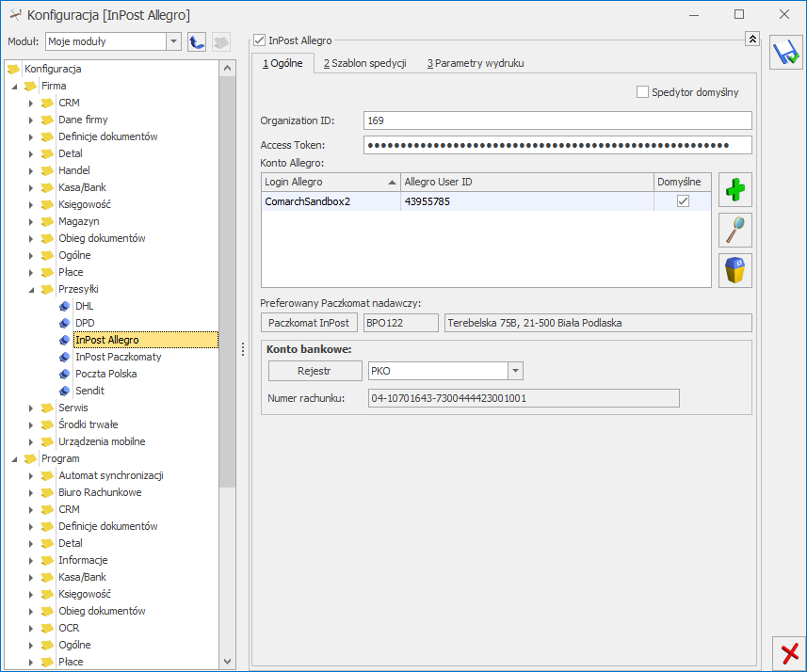807x672 pixels.
Task: Cancel changes with the red X icon
Action: [789, 653]
